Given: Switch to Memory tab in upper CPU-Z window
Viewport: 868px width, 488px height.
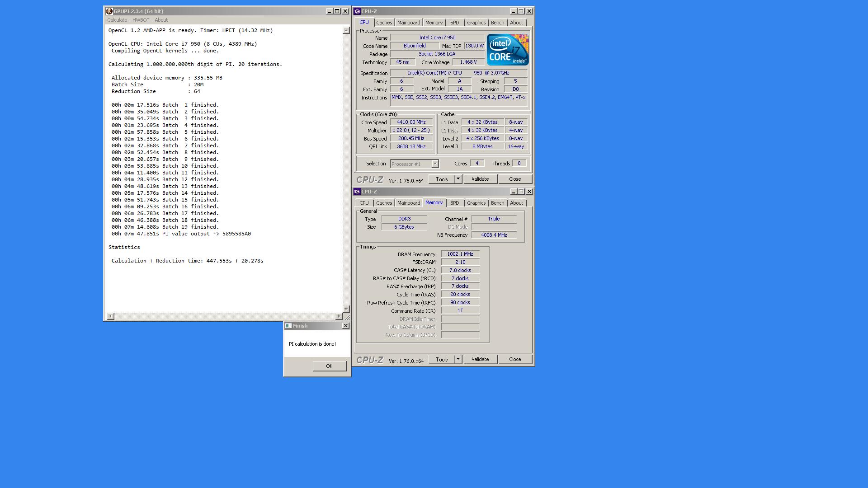Looking at the screenshot, I should [x=434, y=23].
